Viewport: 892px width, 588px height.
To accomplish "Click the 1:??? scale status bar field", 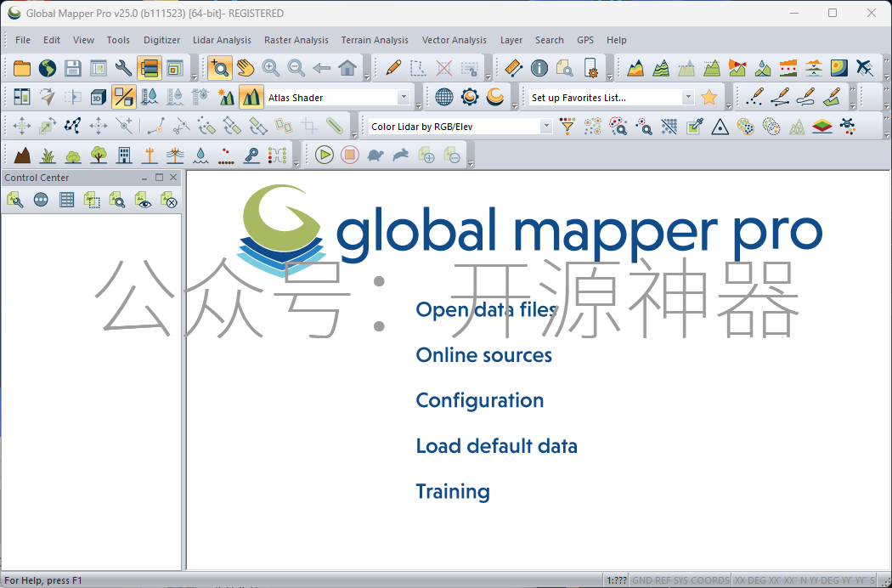I will pyautogui.click(x=617, y=580).
